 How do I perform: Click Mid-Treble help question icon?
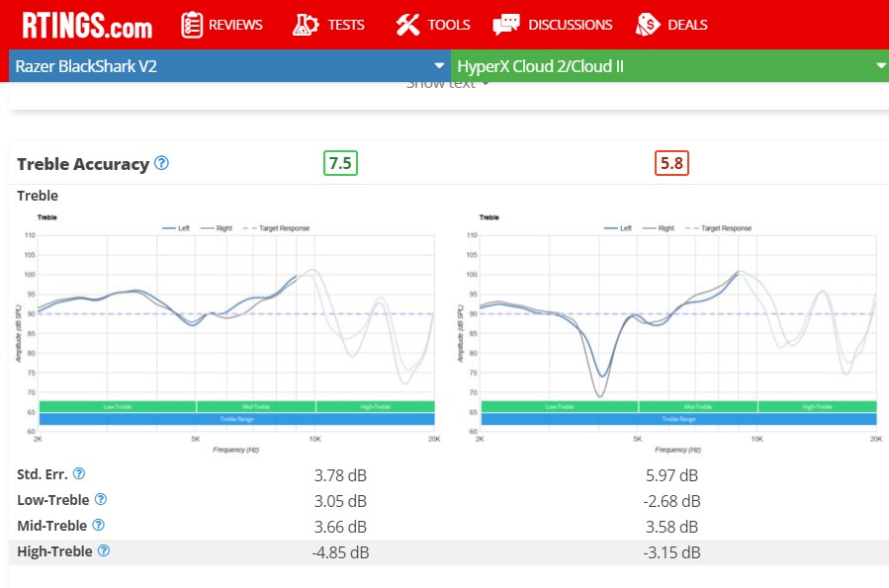pos(98,525)
